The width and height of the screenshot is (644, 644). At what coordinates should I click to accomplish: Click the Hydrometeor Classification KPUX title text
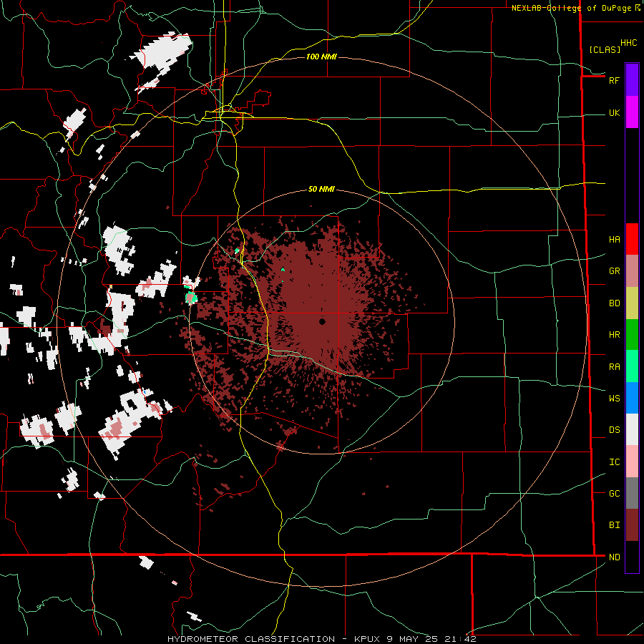tap(321, 639)
